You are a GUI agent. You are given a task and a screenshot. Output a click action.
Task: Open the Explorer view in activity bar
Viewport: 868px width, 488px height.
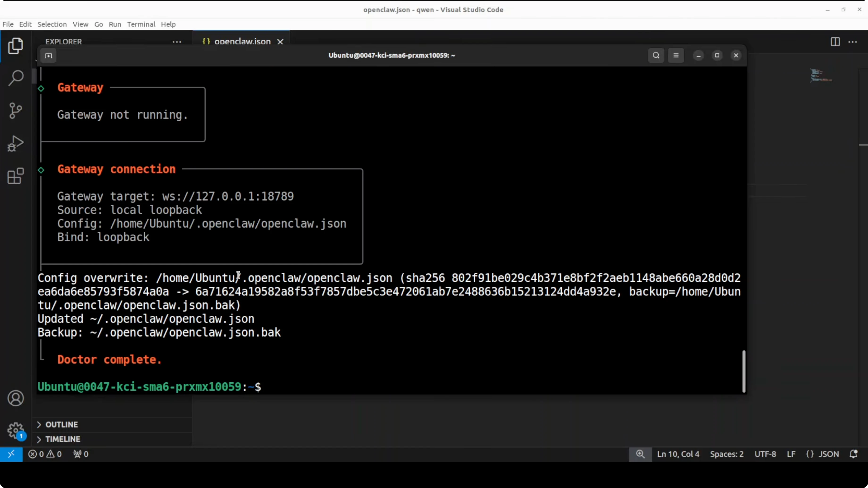coord(16,46)
